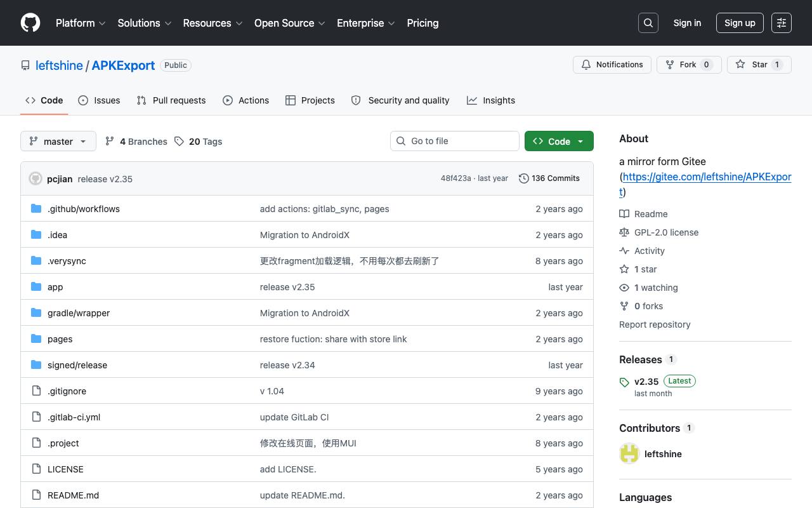Image resolution: width=812 pixels, height=508 pixels.
Task: Click the scale icon beside GPL-2.0 license
Action: pyautogui.click(x=624, y=232)
